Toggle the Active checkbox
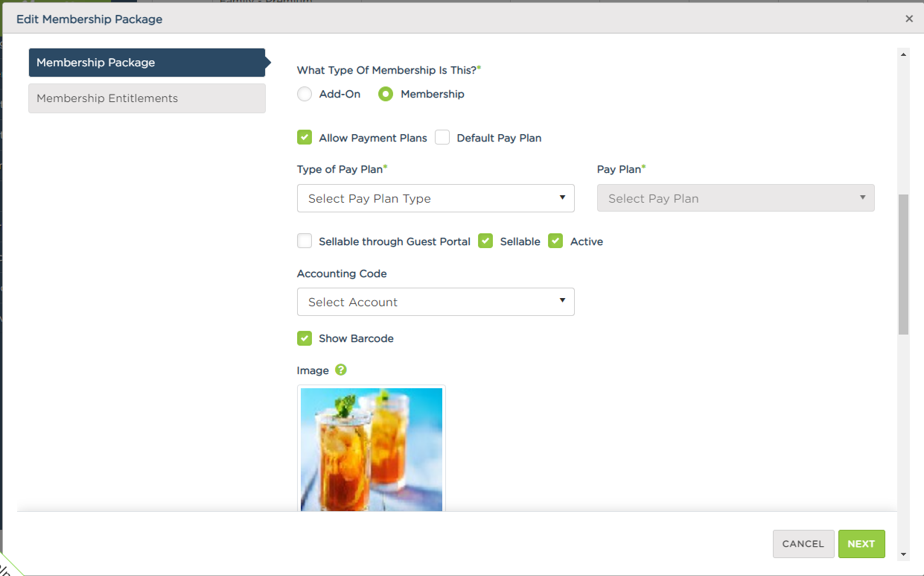Viewport: 924px width, 576px height. click(555, 241)
